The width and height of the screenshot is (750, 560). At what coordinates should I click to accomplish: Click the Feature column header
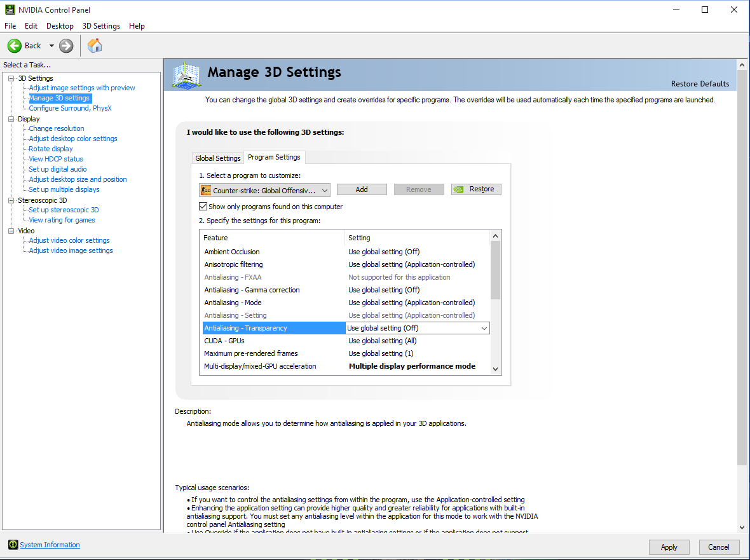coord(272,238)
